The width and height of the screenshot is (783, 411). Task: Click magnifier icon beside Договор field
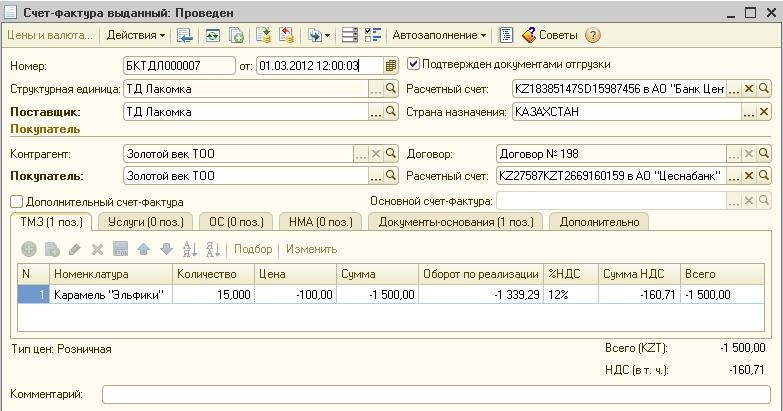coord(763,154)
